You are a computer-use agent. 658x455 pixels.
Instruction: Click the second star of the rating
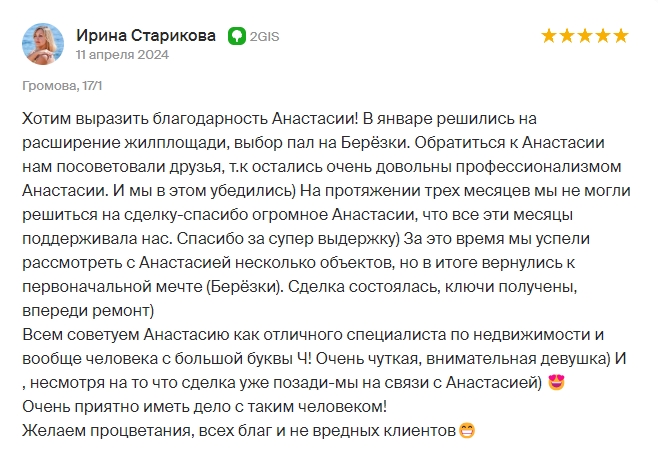coord(567,36)
